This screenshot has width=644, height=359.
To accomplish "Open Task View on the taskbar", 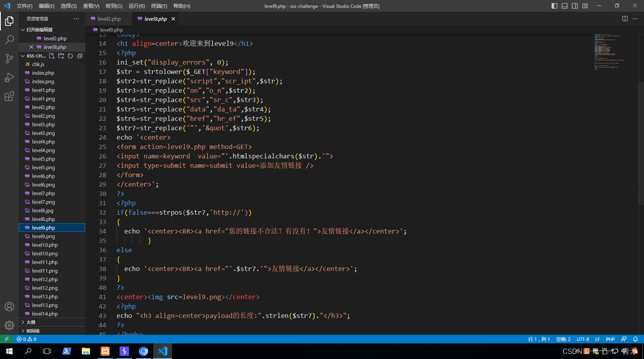I will tap(47, 351).
